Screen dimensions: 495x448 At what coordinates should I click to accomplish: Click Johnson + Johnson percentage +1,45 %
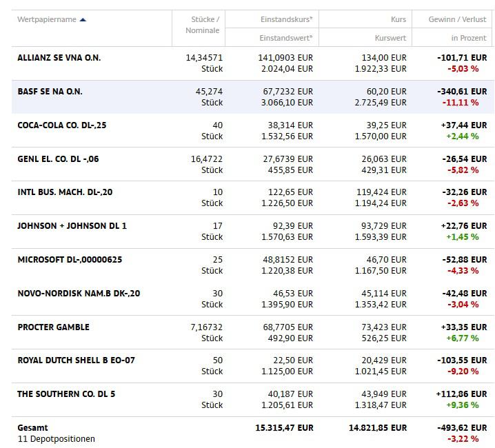pos(463,237)
